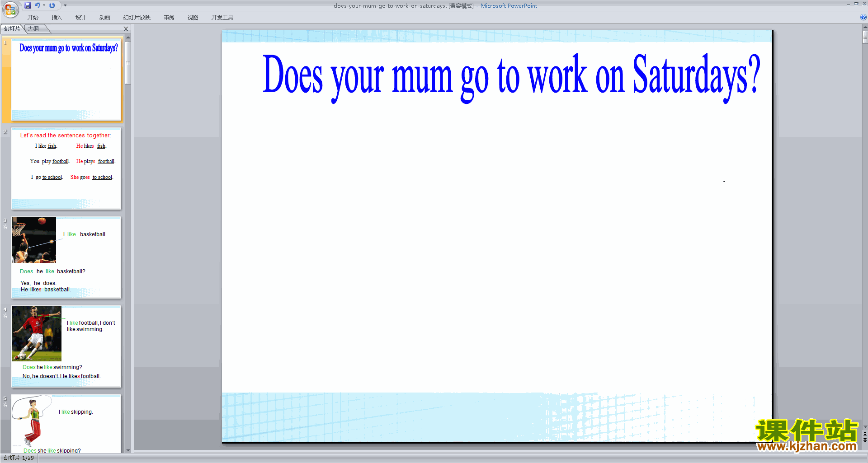The image size is (868, 463).
Task: Open the 开发工具 (Developer) ribbon tab
Action: coord(222,18)
